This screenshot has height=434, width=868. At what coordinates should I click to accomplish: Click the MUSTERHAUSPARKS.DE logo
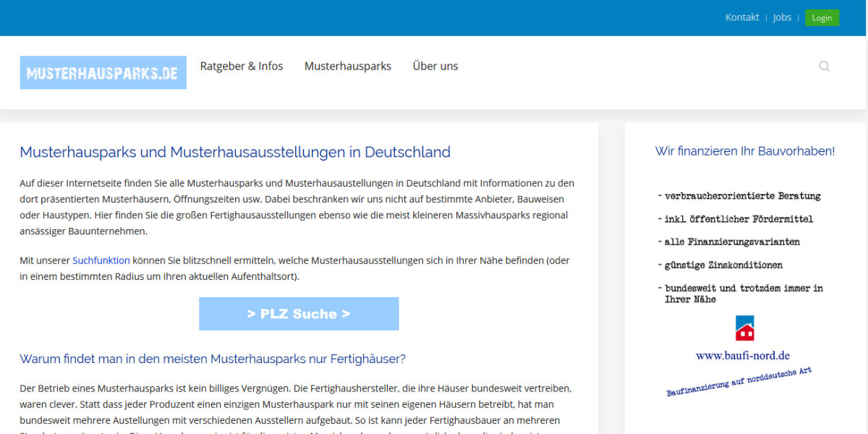point(103,72)
